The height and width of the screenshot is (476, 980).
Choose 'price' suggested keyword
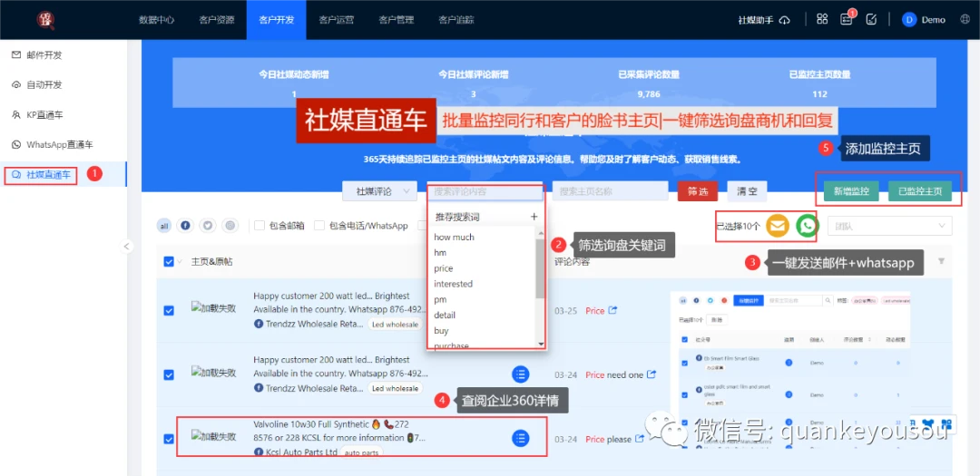pyautogui.click(x=444, y=268)
